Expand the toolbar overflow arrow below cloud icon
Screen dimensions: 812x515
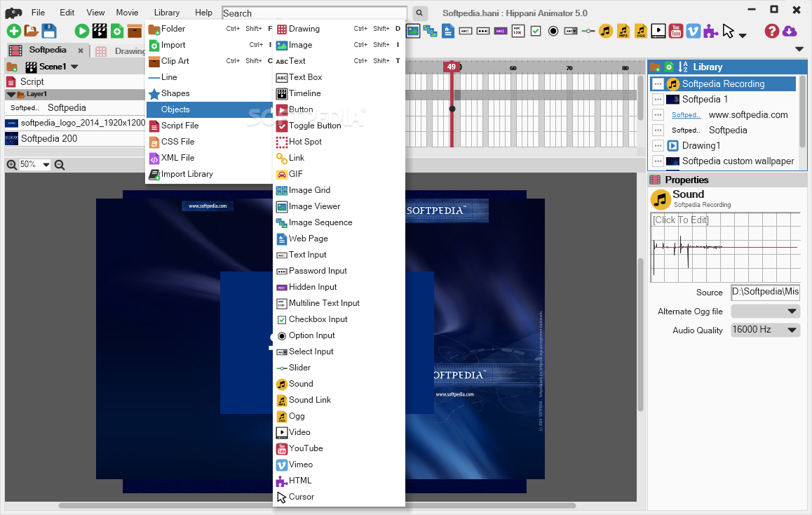click(x=799, y=49)
